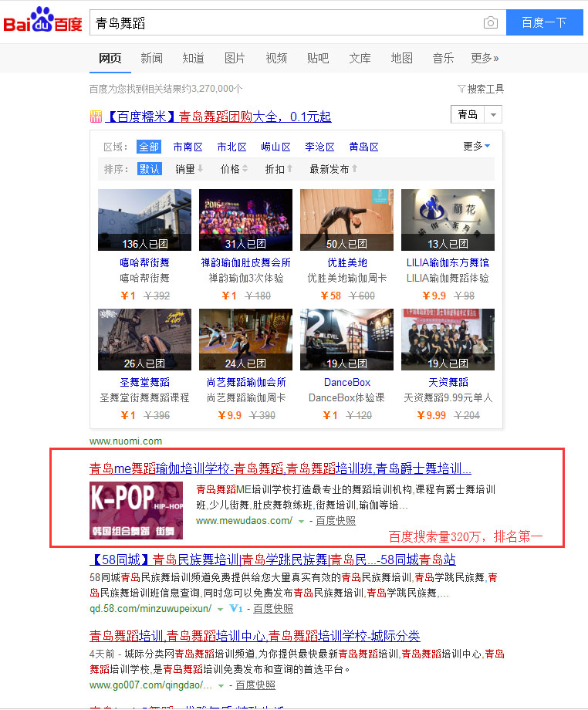The width and height of the screenshot is (588, 710).
Task: Filter by 市南区
Action: click(x=188, y=147)
